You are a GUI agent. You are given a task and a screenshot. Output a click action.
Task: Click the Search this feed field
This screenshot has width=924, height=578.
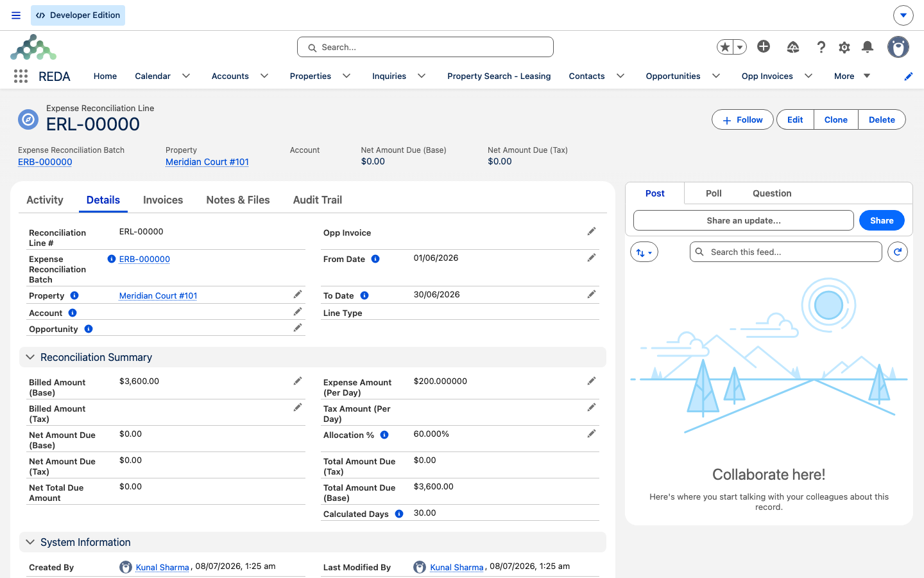click(x=786, y=252)
